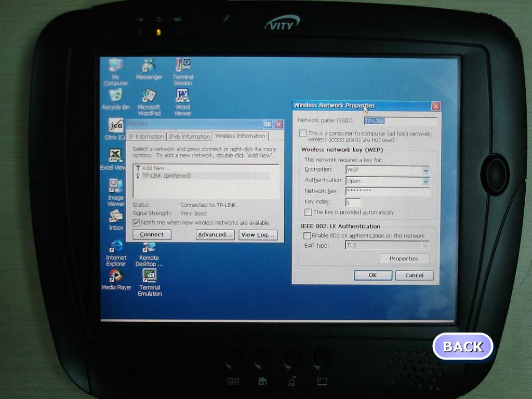Click on-screen BACK button overlay

click(x=463, y=347)
